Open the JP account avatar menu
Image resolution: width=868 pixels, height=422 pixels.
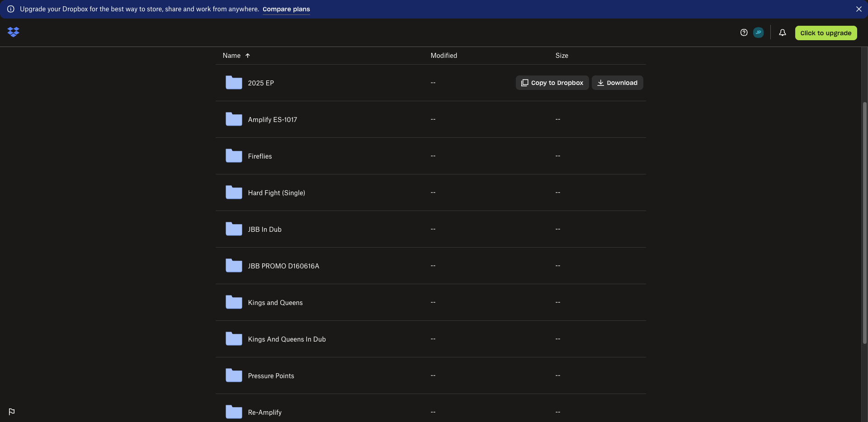point(758,33)
